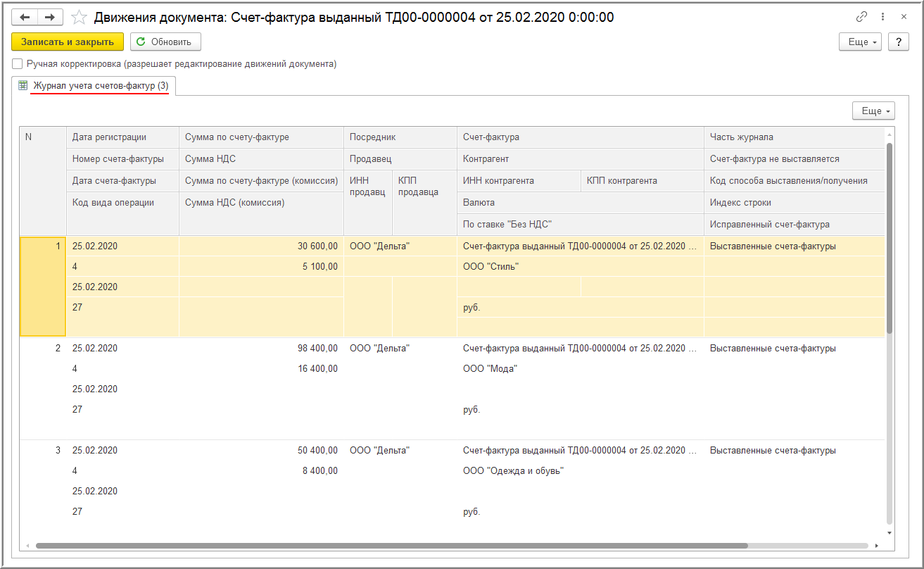This screenshot has height=569, width=924.
Task: Click 'ИНН контрагента' column header
Action: point(519,181)
